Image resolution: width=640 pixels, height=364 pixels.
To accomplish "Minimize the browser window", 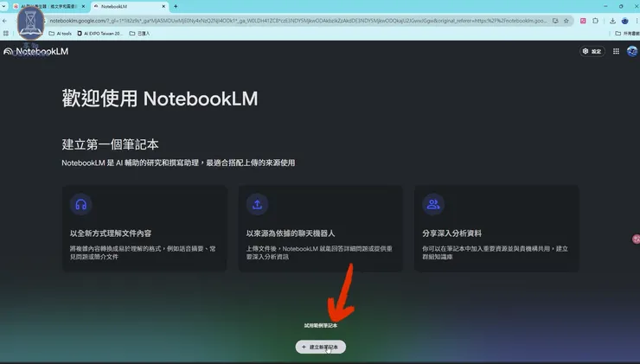I will 605,7.
